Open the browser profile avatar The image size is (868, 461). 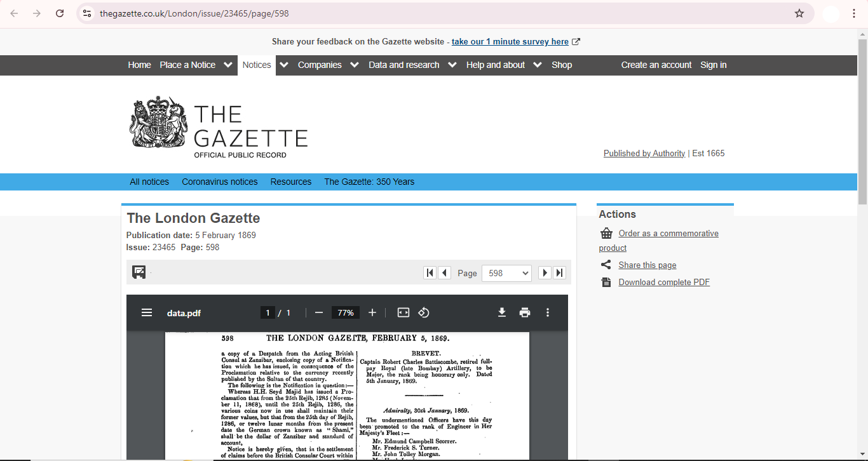tap(831, 13)
